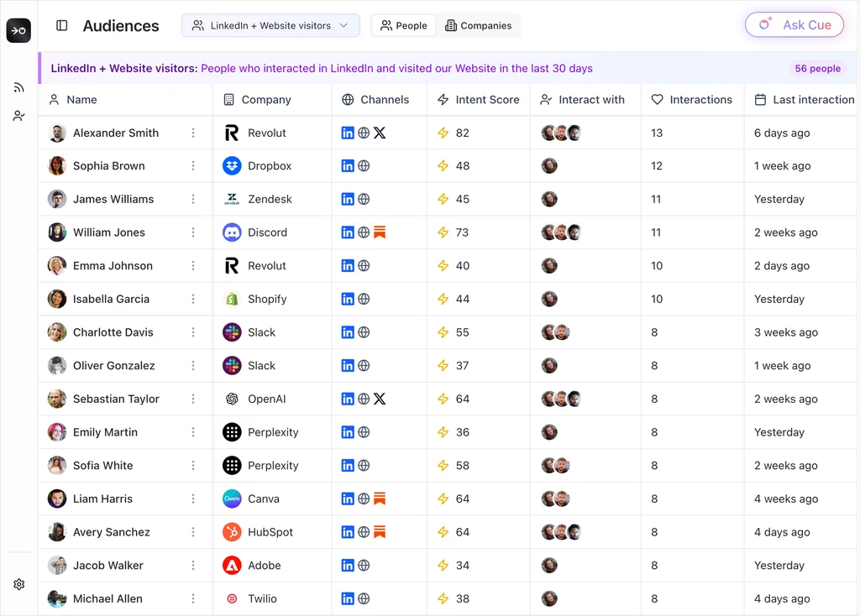Toggle the sidebar panel icon beside Audiences

(61, 25)
